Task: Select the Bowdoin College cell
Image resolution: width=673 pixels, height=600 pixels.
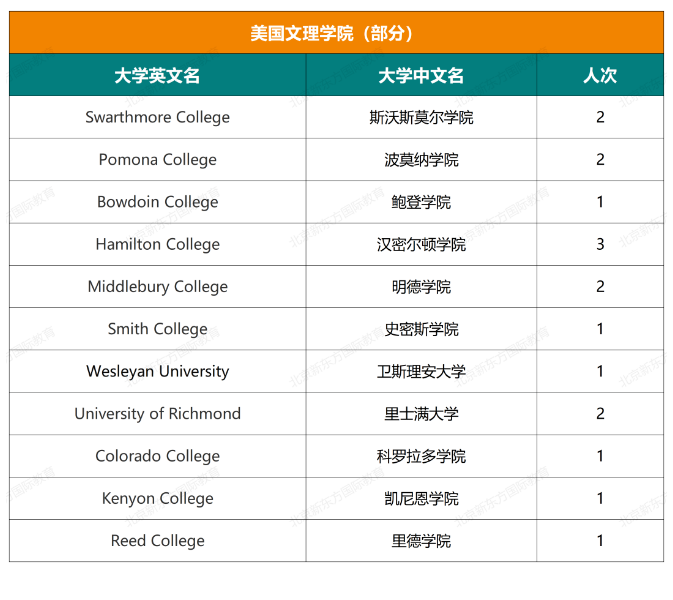Action: [158, 202]
